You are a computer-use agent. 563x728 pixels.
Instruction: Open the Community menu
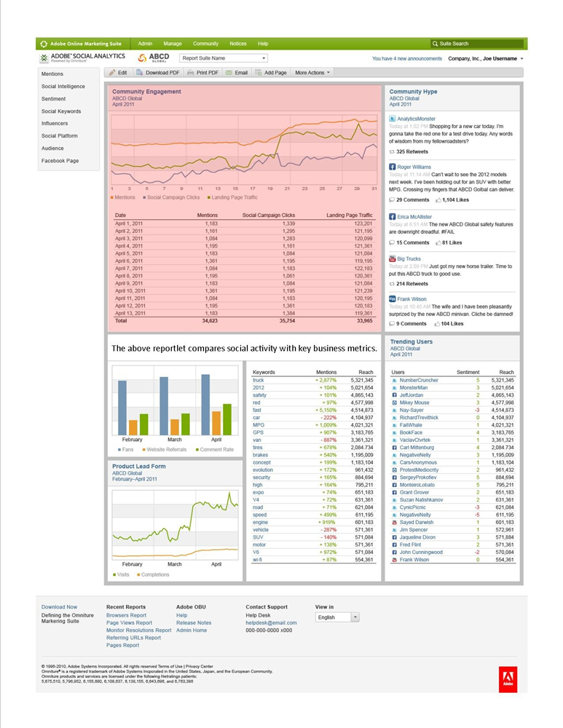click(x=206, y=44)
